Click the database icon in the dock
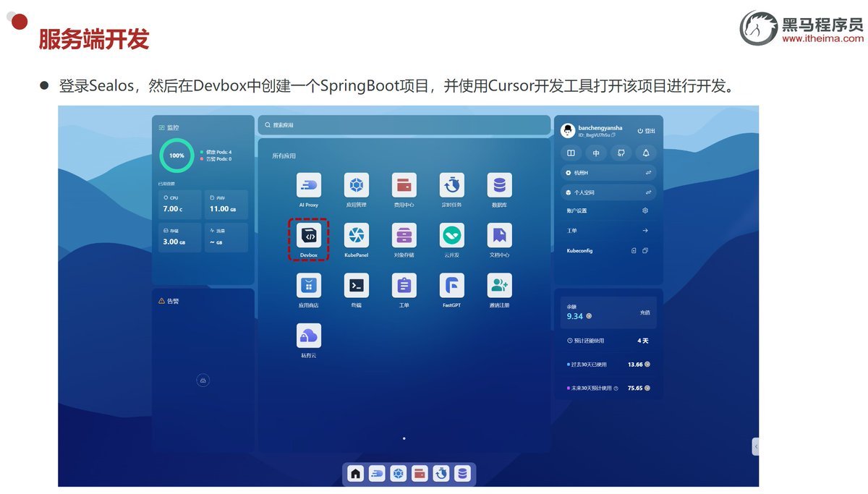This screenshot has height=494, width=868. [463, 474]
